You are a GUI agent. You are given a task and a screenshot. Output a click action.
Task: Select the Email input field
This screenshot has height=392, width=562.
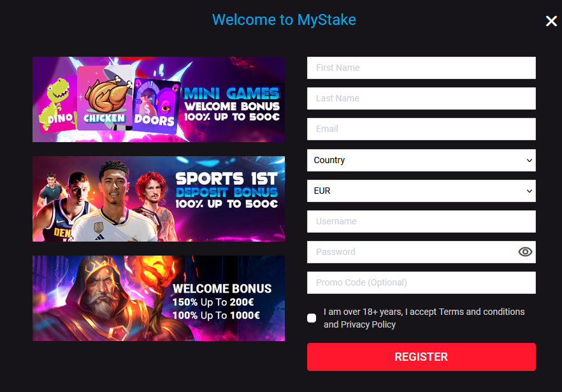(x=421, y=129)
